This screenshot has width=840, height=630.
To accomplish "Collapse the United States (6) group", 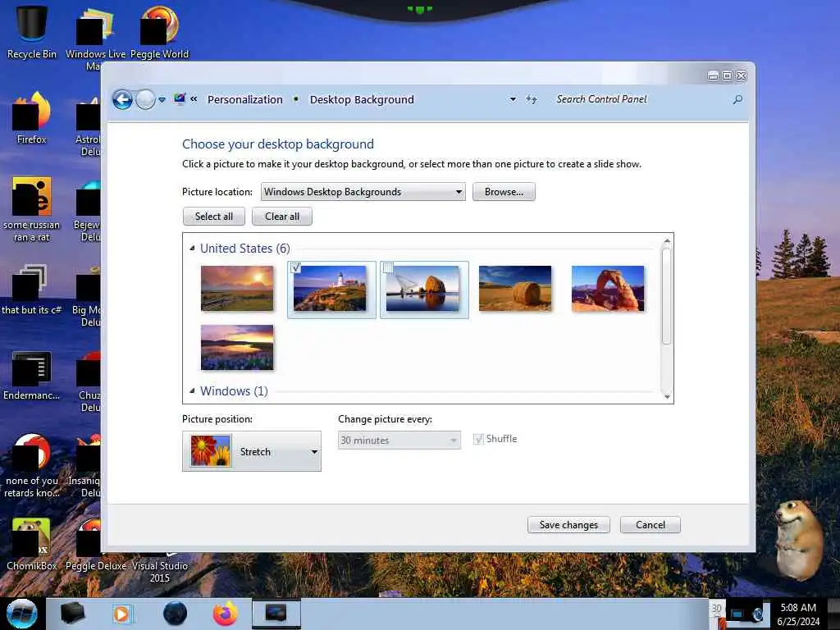I will coord(192,248).
